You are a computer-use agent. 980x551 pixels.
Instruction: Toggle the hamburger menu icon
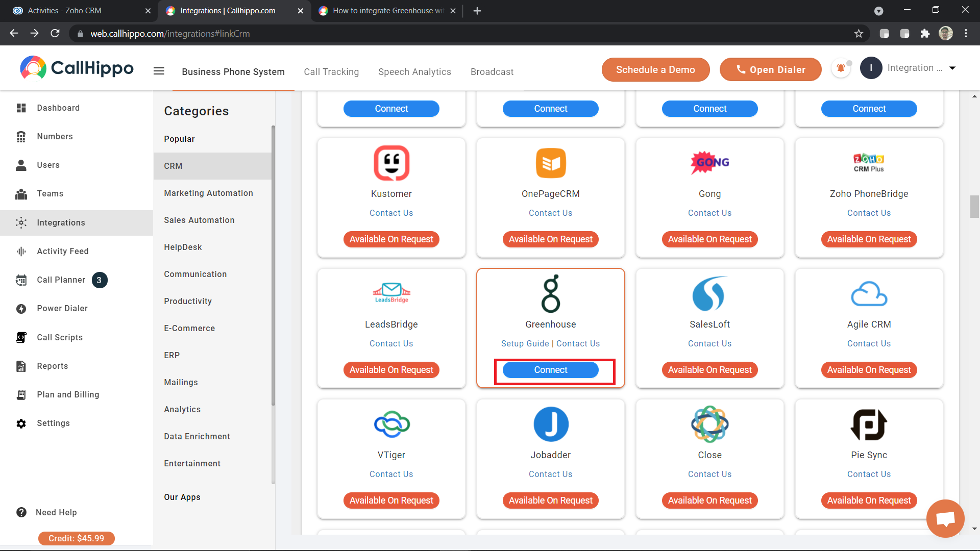[x=159, y=71]
